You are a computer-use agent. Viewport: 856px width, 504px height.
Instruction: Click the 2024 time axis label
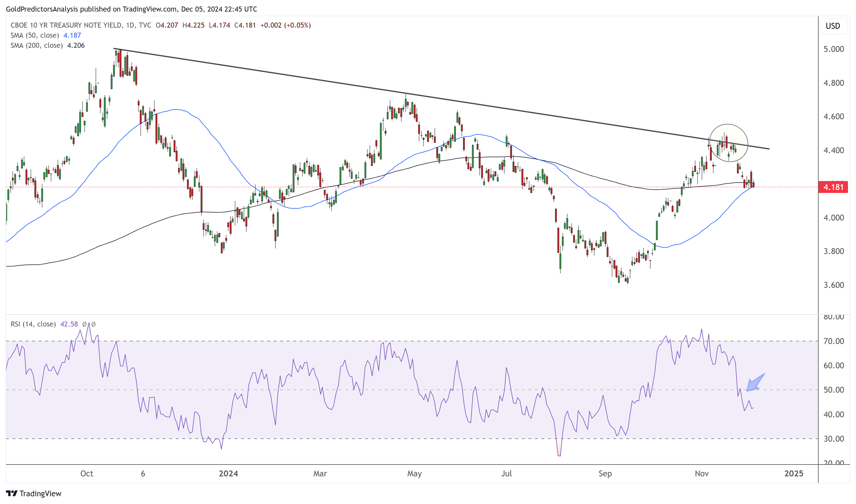pos(228,473)
